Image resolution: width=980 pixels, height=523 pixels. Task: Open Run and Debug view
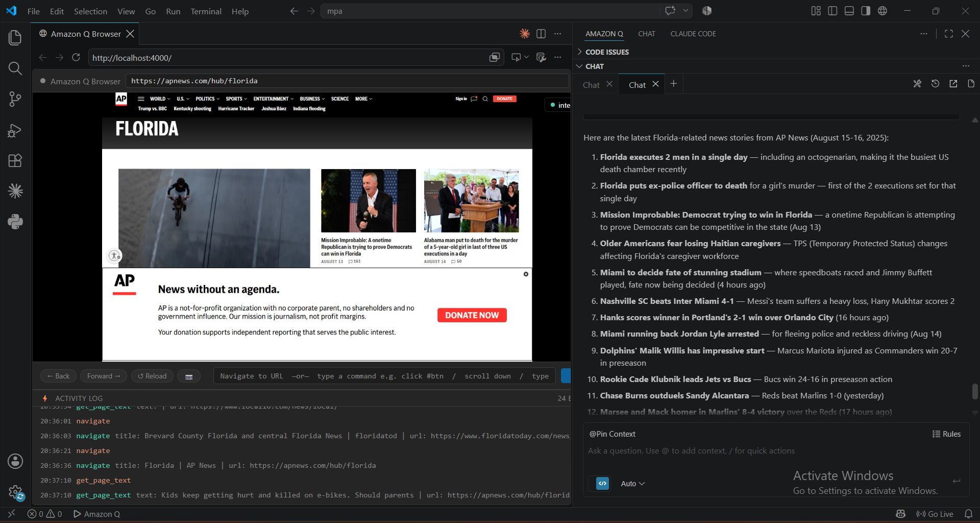15,130
